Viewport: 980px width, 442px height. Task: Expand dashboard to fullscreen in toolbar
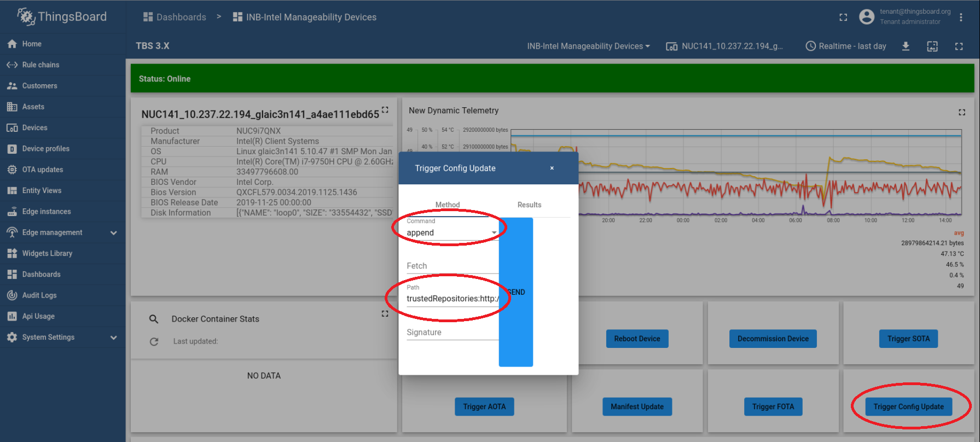coord(959,46)
